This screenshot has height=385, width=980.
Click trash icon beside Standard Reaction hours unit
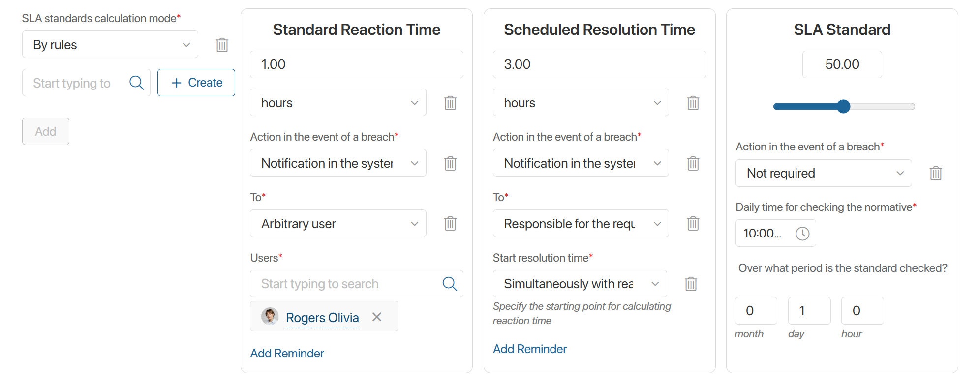450,103
